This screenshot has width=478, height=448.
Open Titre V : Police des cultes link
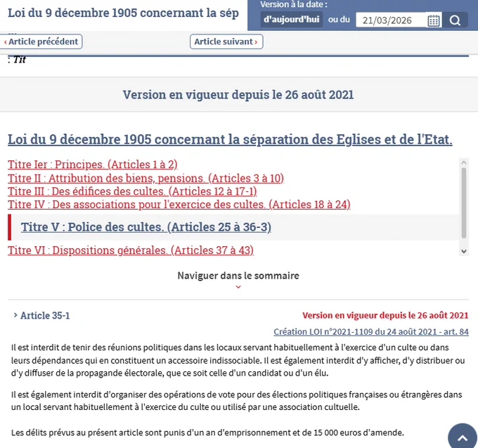point(146,227)
